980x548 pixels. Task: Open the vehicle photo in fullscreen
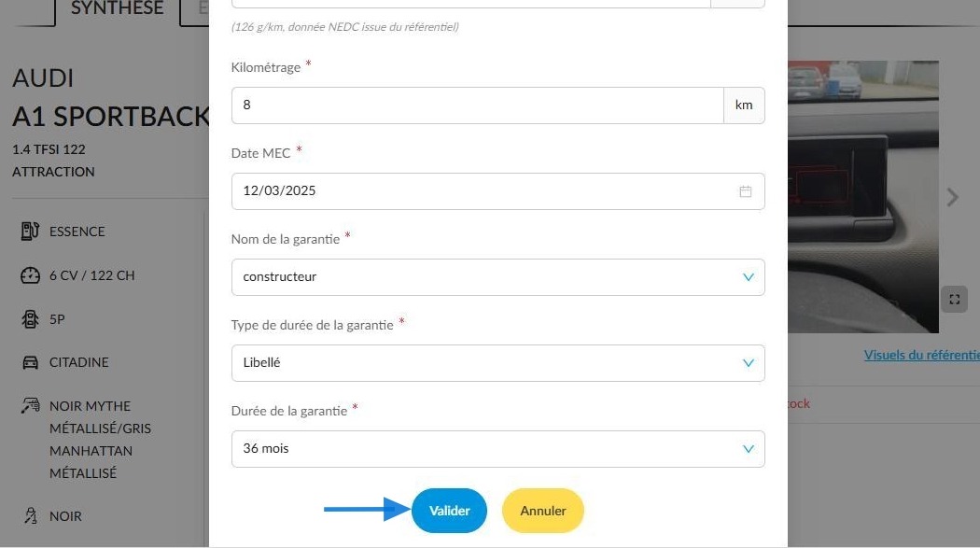954,300
